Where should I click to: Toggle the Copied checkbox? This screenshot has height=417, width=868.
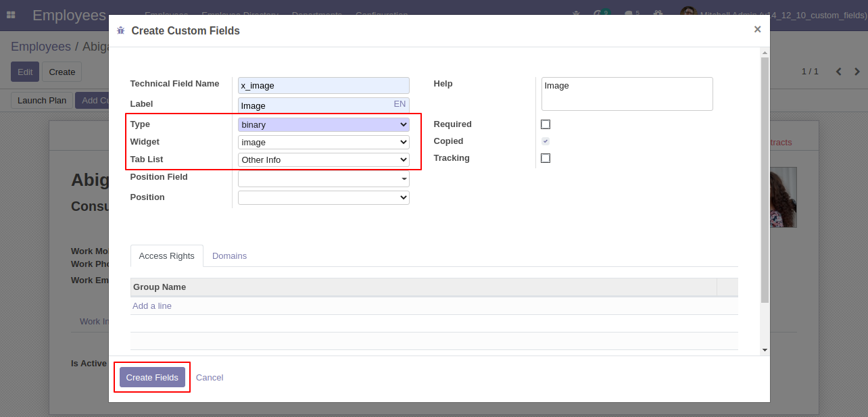tap(546, 141)
